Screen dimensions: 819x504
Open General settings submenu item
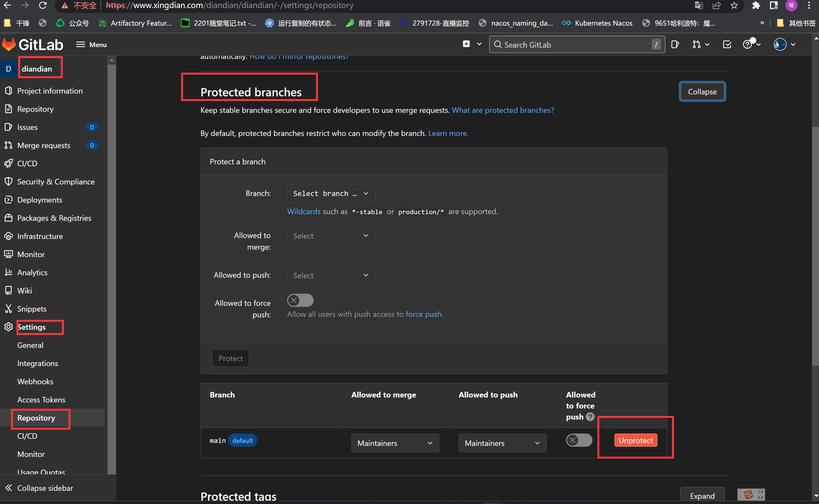(x=30, y=345)
